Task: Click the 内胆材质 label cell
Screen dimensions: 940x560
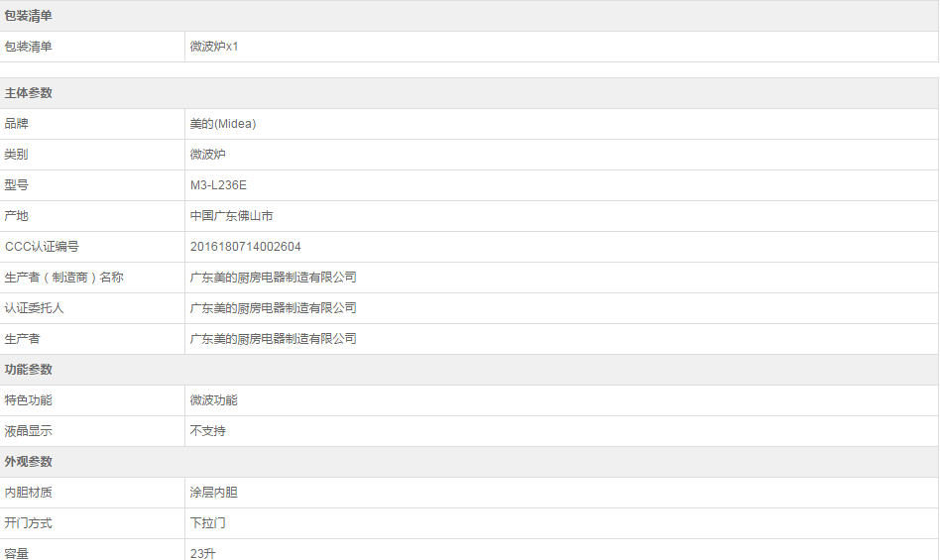Action: (x=92, y=493)
